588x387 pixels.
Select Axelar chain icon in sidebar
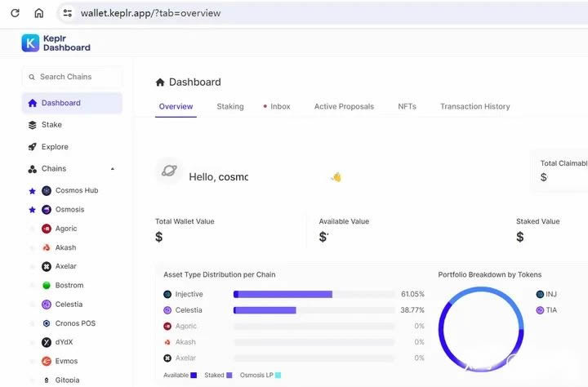pyautogui.click(x=47, y=266)
